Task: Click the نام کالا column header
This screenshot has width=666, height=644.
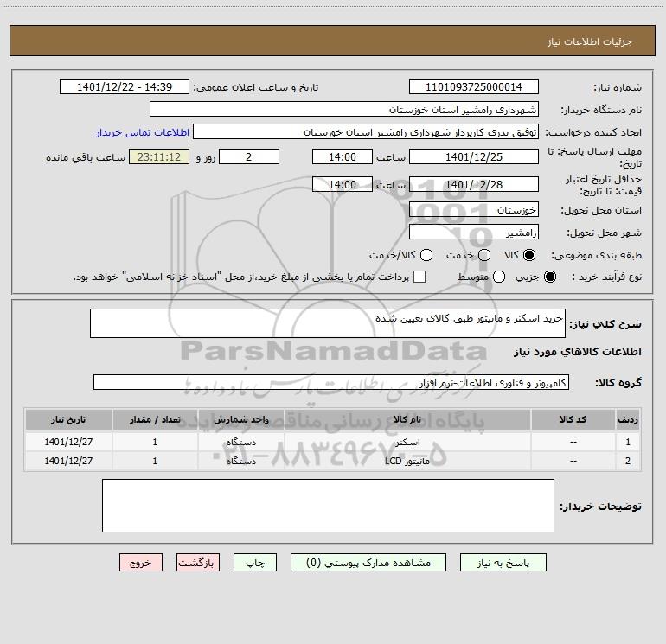Action: pyautogui.click(x=407, y=419)
